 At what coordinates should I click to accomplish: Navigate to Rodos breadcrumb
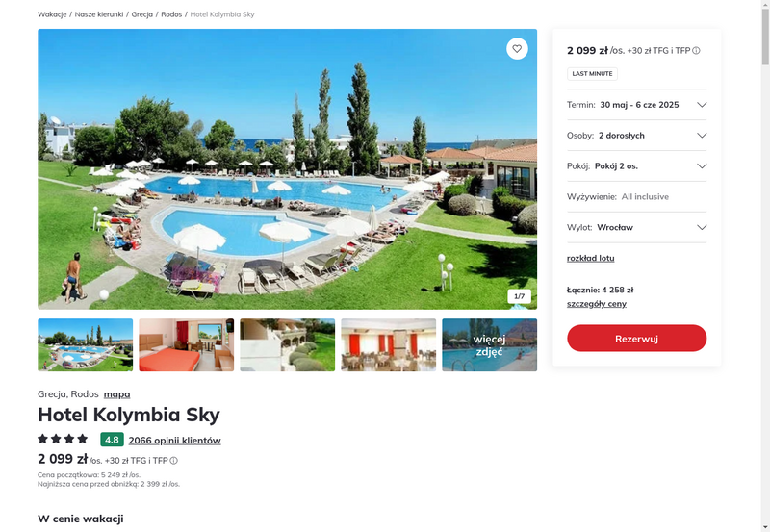click(x=171, y=14)
